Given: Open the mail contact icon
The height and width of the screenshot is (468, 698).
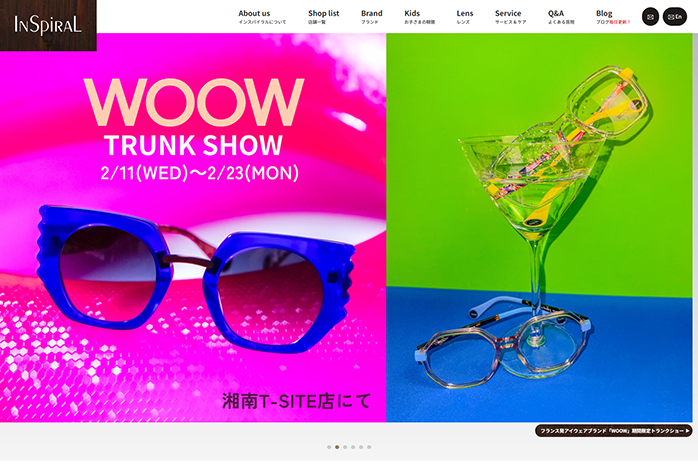Looking at the screenshot, I should (650, 17).
